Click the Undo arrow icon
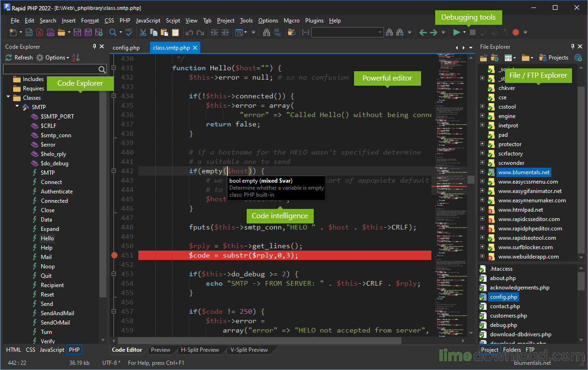The width and height of the screenshot is (588, 370). click(x=189, y=32)
